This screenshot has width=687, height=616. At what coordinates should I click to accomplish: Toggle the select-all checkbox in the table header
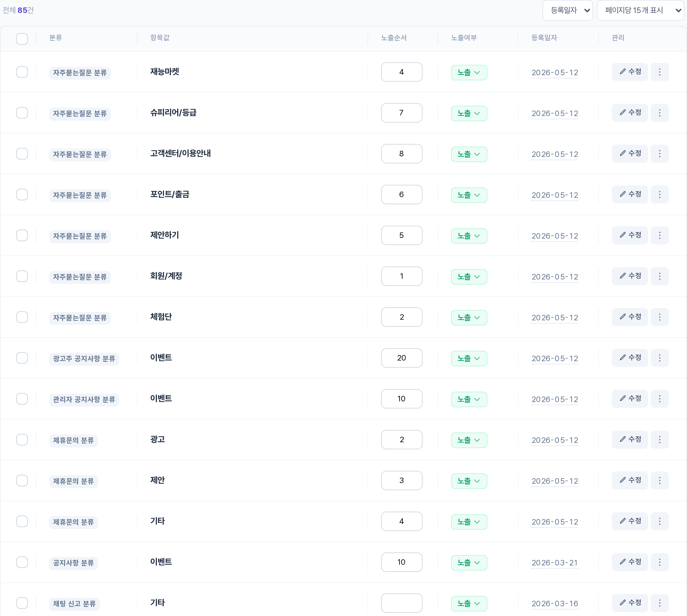(x=22, y=39)
